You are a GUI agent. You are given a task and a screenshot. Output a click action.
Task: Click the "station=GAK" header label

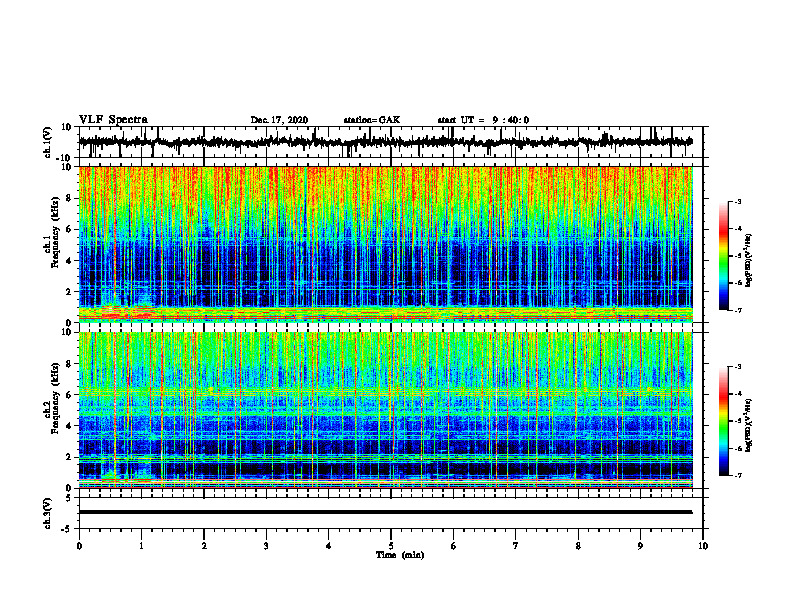[x=372, y=120]
